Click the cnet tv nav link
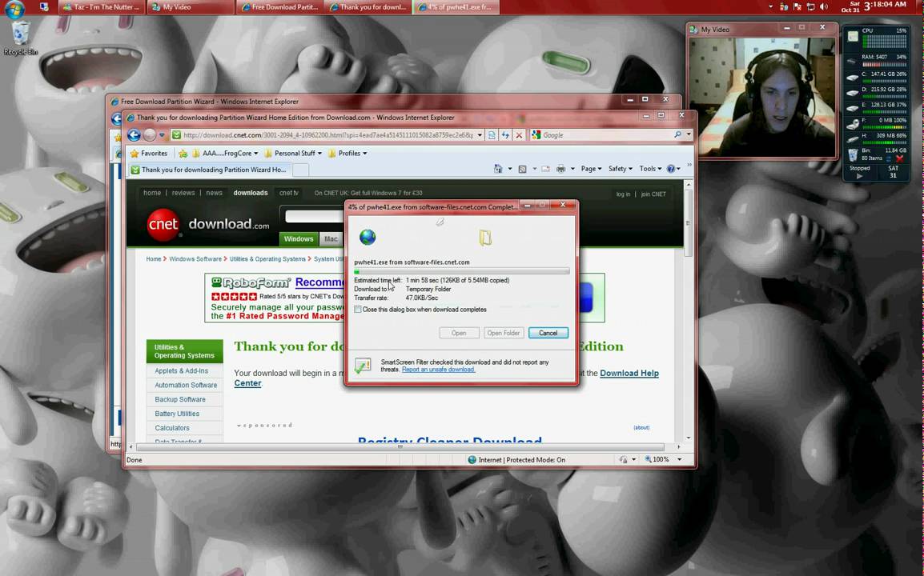The width and height of the screenshot is (924, 576). tap(289, 193)
